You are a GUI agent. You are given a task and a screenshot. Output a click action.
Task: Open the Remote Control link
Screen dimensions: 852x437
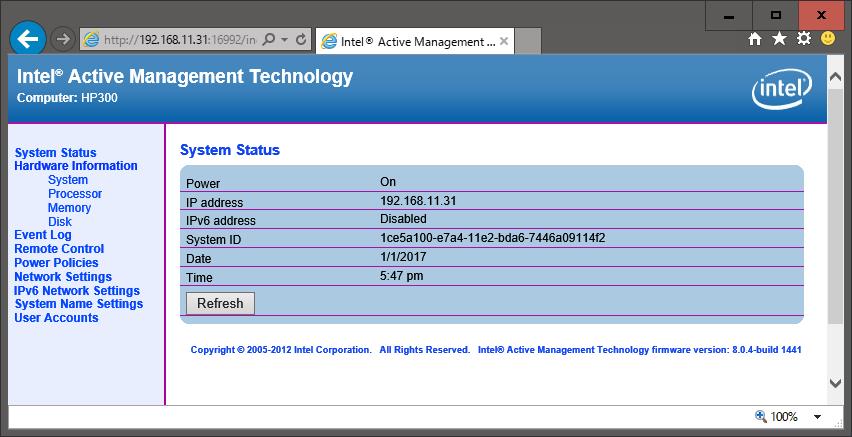pyautogui.click(x=59, y=249)
